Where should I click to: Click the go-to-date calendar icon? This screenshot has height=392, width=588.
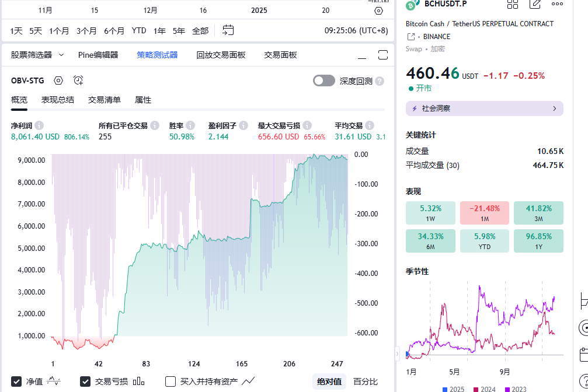[228, 30]
